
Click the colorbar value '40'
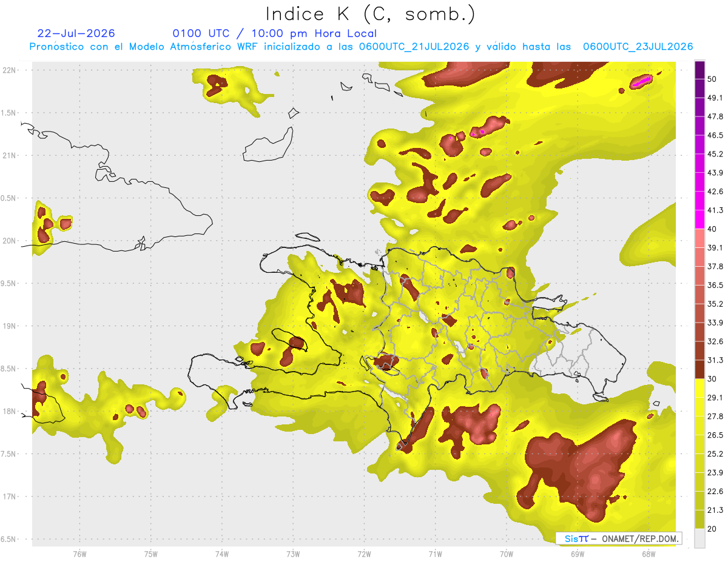713,229
